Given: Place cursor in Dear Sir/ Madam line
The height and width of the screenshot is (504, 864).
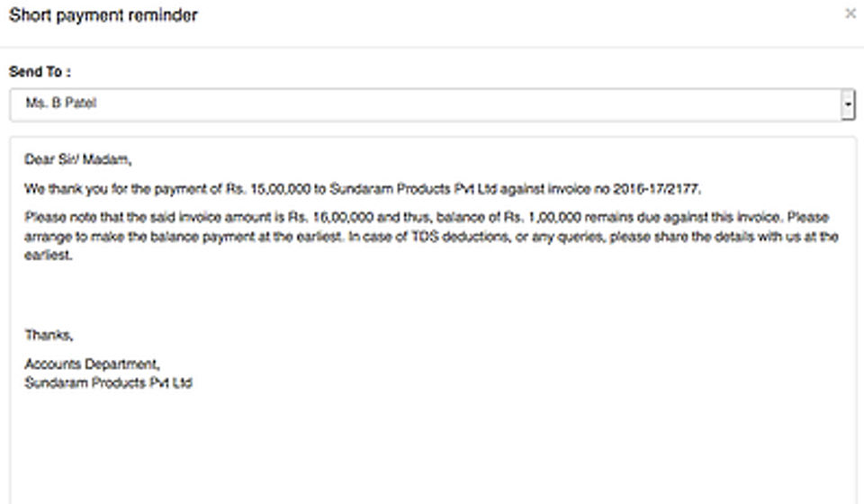Looking at the screenshot, I should click(77, 159).
